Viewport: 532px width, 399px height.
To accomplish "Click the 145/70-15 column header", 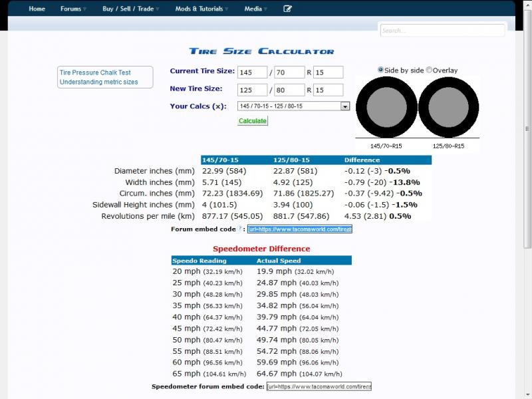I will 220,160.
